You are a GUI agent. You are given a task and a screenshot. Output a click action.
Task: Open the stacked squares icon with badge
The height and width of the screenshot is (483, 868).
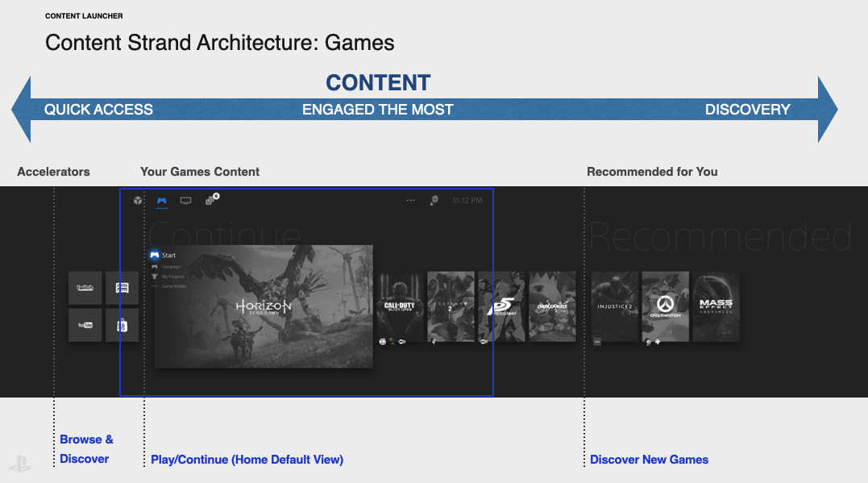click(212, 199)
